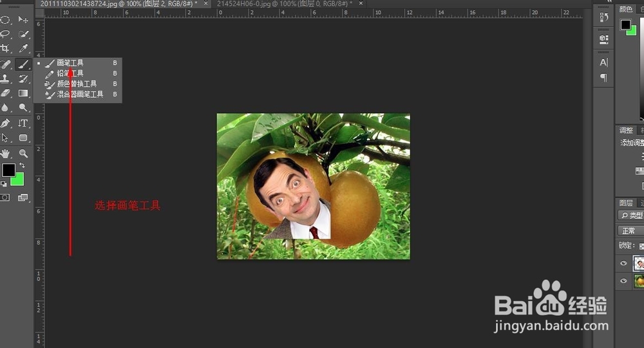
Task: Open the blend mode 正常 dropdown
Action: (x=631, y=231)
